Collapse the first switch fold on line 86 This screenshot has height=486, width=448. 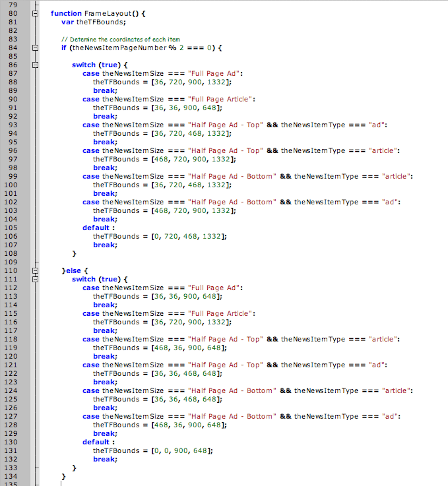[35, 65]
